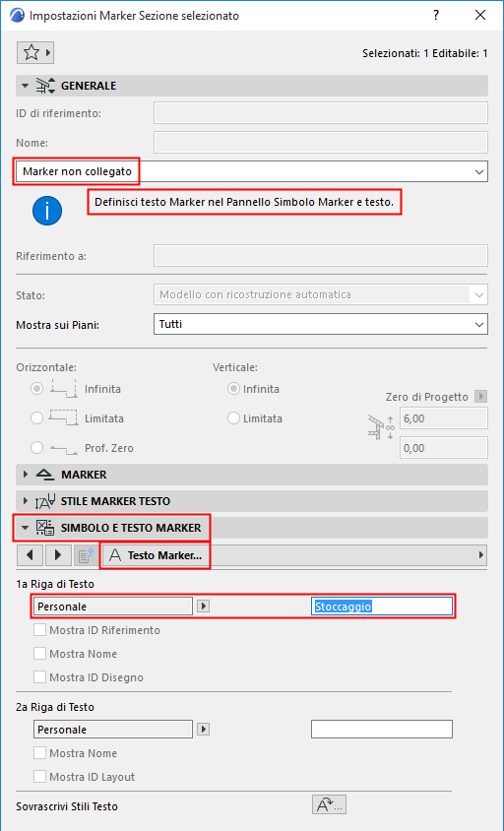Collapse the SIMBOLO E TESTO MARKER panel
This screenshot has height=831, width=504.
coord(25,528)
